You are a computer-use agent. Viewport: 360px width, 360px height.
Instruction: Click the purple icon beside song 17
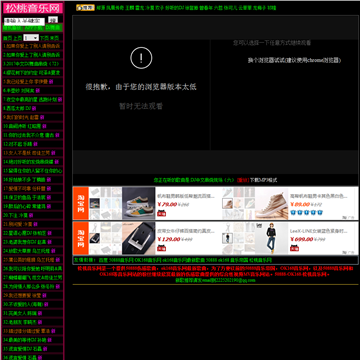[x=49, y=188]
